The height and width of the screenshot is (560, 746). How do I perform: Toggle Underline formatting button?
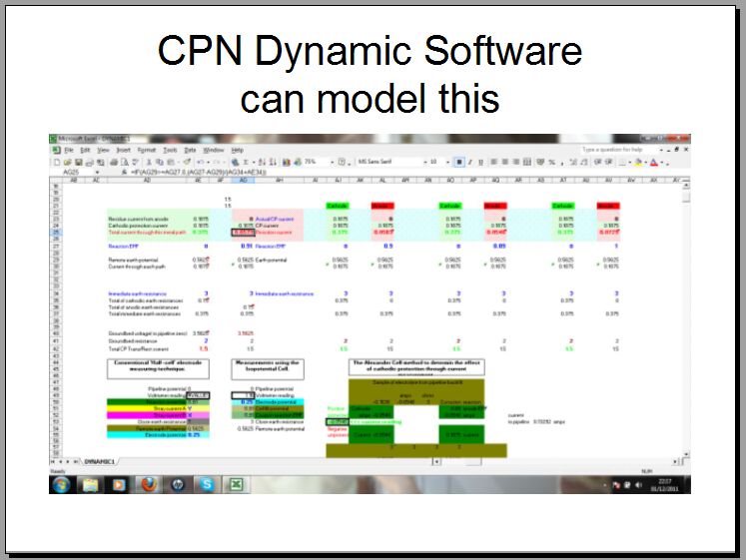coord(480,162)
